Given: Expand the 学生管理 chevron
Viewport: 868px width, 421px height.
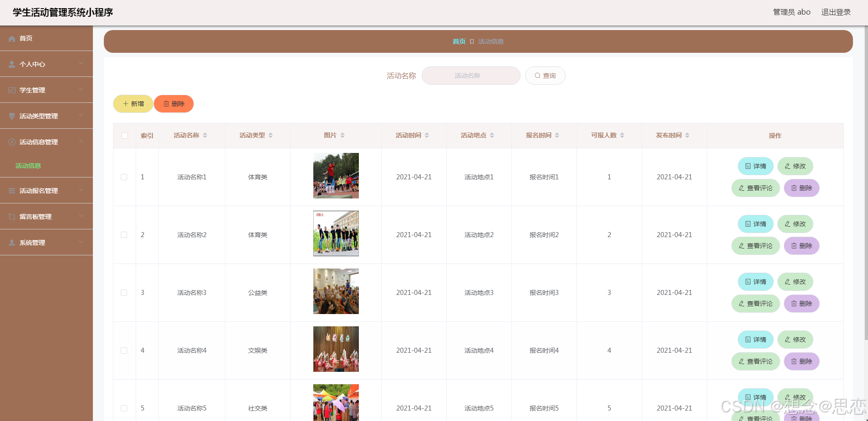Looking at the screenshot, I should pyautogui.click(x=81, y=90).
